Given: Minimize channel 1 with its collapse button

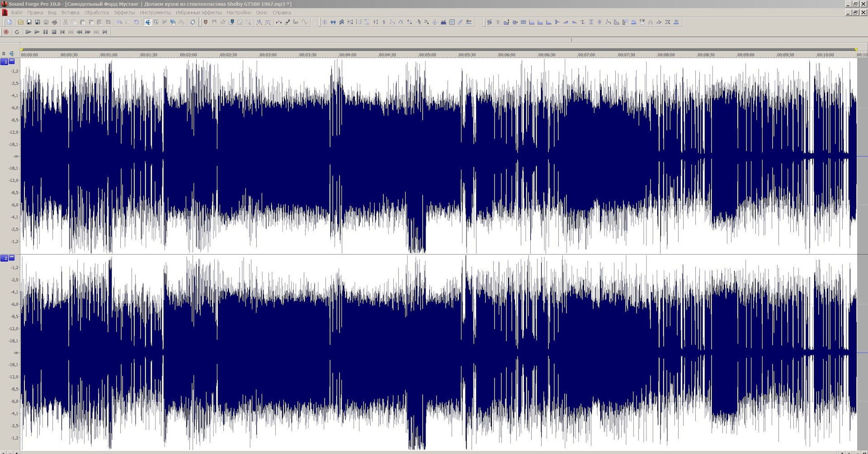Looking at the screenshot, I should point(12,61).
